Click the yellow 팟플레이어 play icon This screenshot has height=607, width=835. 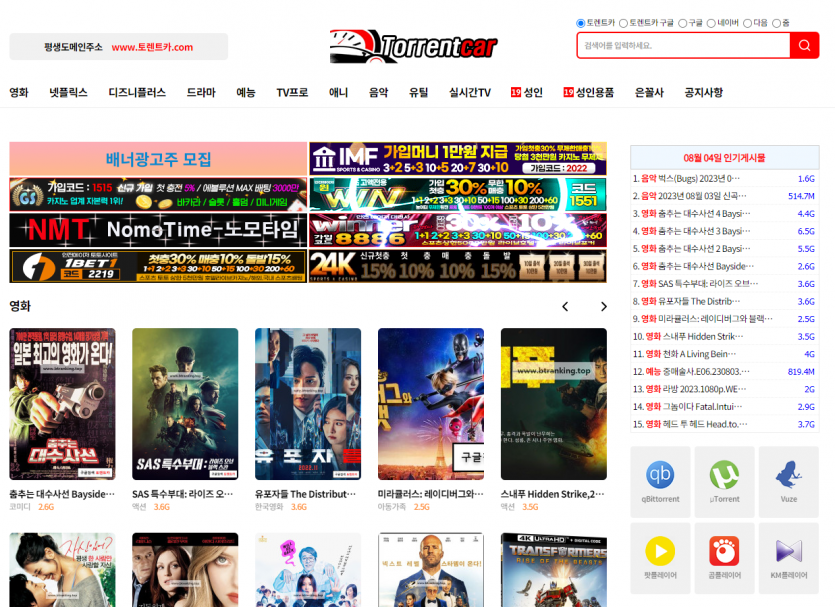coord(660,552)
